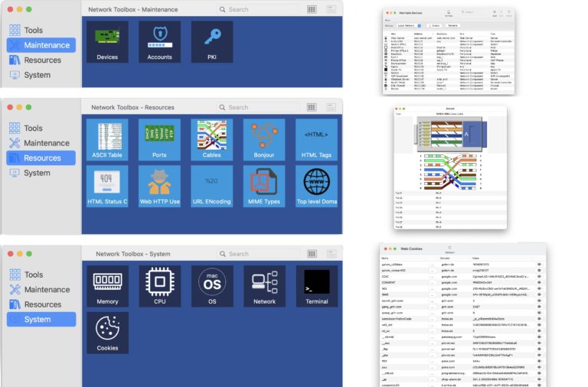Image resolution: width=588 pixels, height=387 pixels.
Task: Open the Devices tool in Maintenance
Action: (x=107, y=41)
